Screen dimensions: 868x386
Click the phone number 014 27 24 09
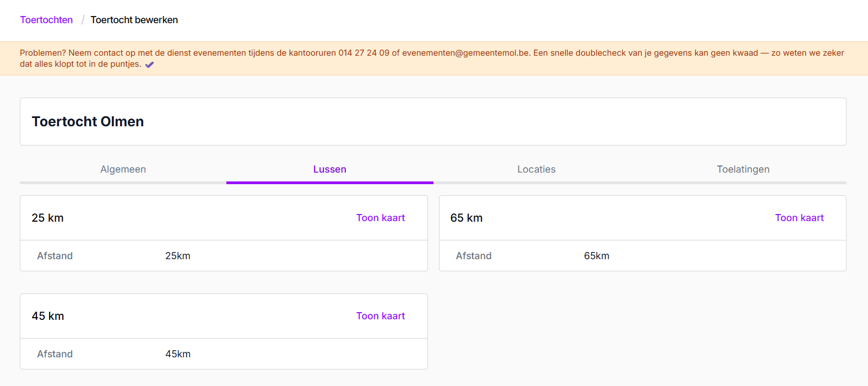pos(364,53)
